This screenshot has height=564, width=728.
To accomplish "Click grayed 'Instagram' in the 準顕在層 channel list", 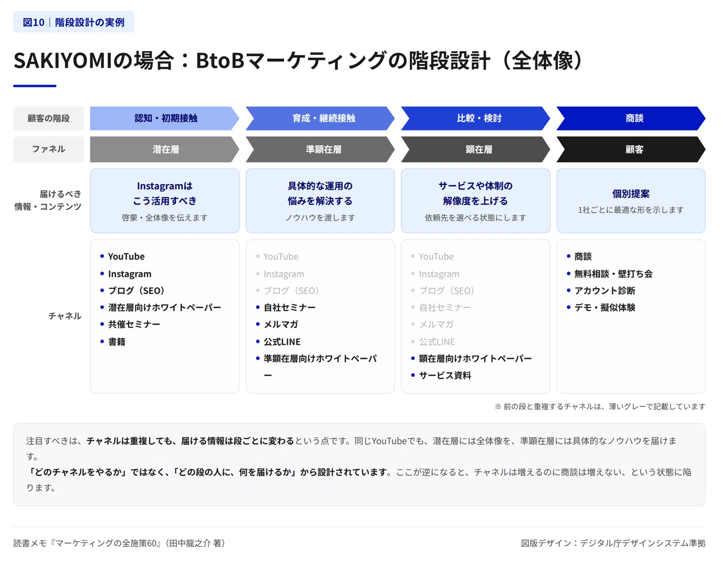I will (x=284, y=274).
